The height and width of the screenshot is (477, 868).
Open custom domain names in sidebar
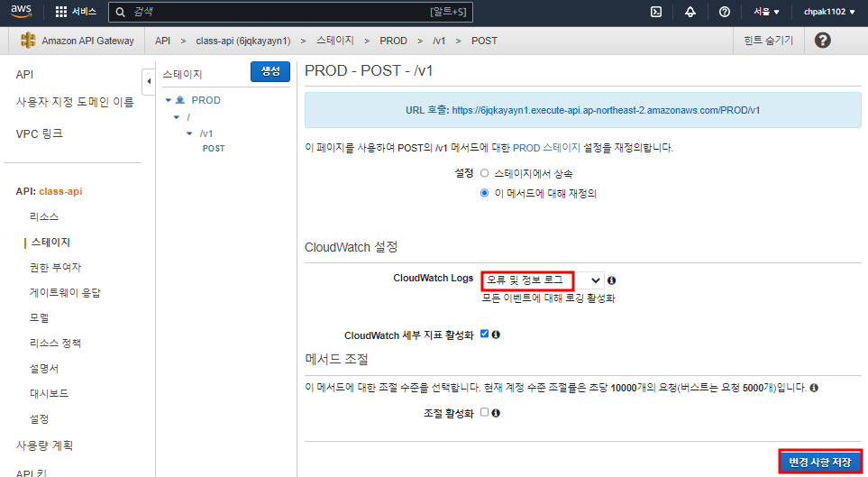pyautogui.click(x=75, y=102)
